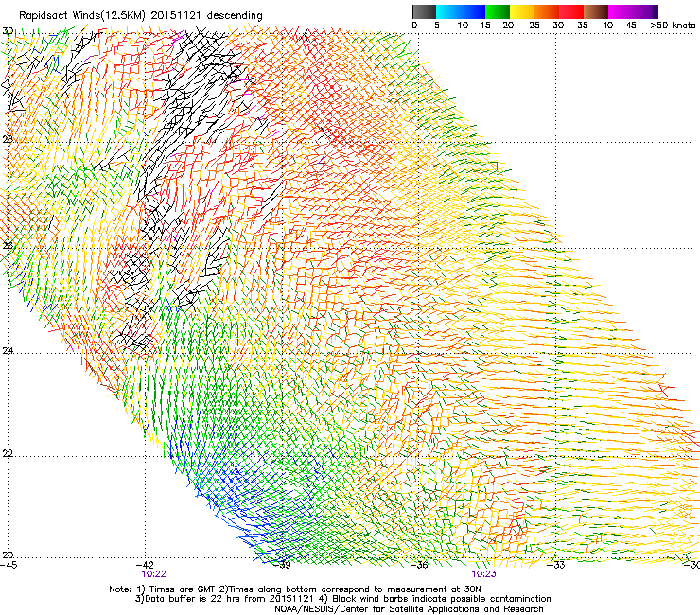Pick the red 30-35 knots legend segment
Viewport: 700px width, 615px height.
[571, 11]
